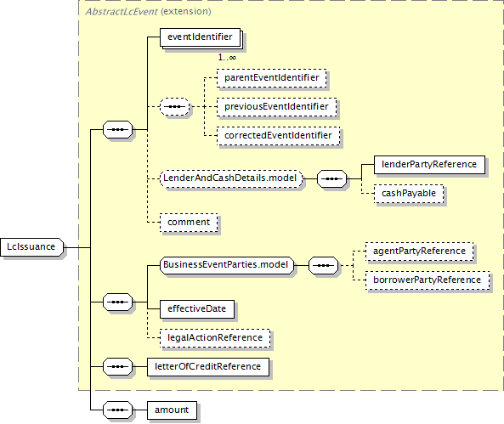
Task: Select the comment element box
Action: pos(189,223)
